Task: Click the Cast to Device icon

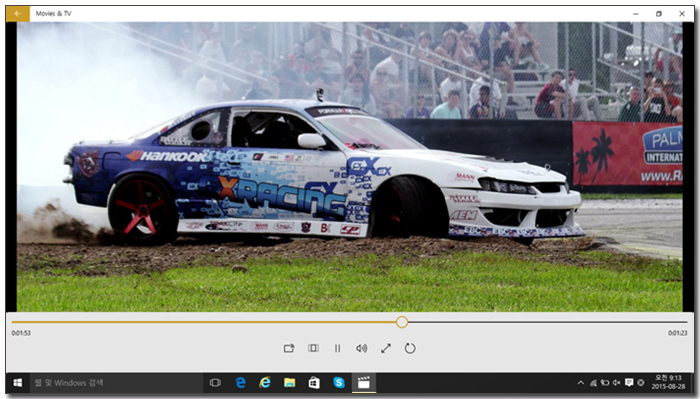Action: tap(289, 348)
